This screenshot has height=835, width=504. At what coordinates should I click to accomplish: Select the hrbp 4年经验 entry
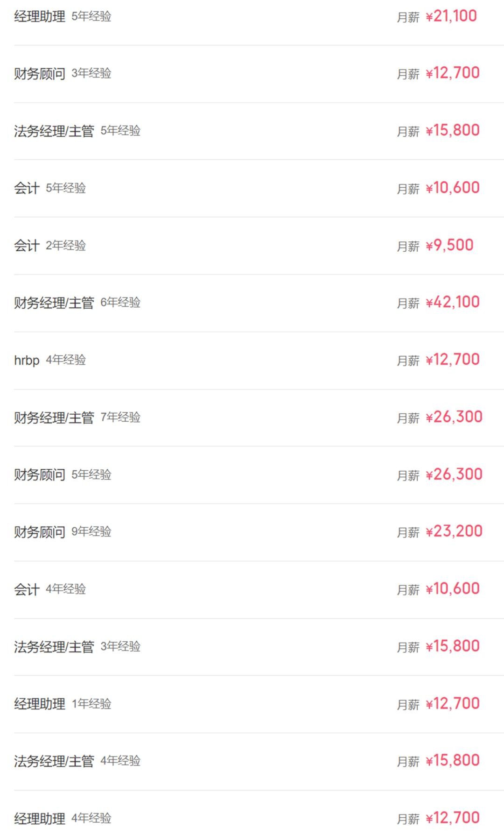tap(27, 361)
